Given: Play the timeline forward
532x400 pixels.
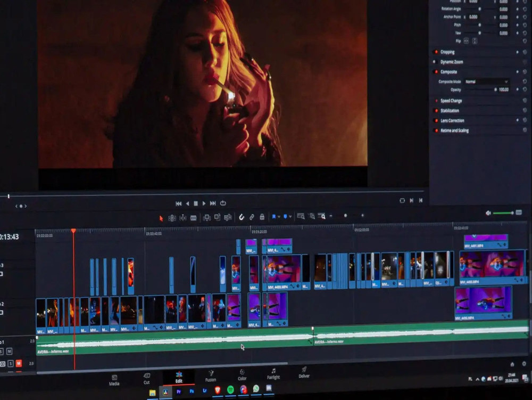Looking at the screenshot, I should [x=204, y=203].
